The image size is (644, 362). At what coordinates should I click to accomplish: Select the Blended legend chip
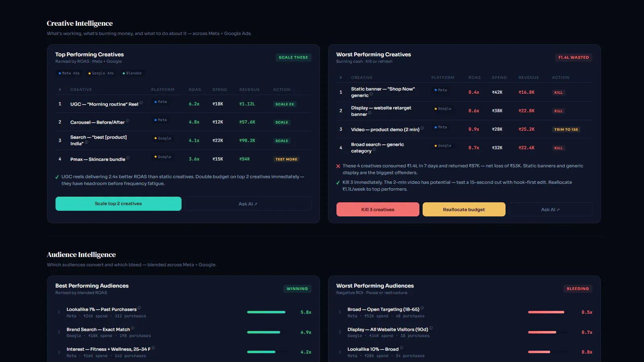pyautogui.click(x=132, y=73)
